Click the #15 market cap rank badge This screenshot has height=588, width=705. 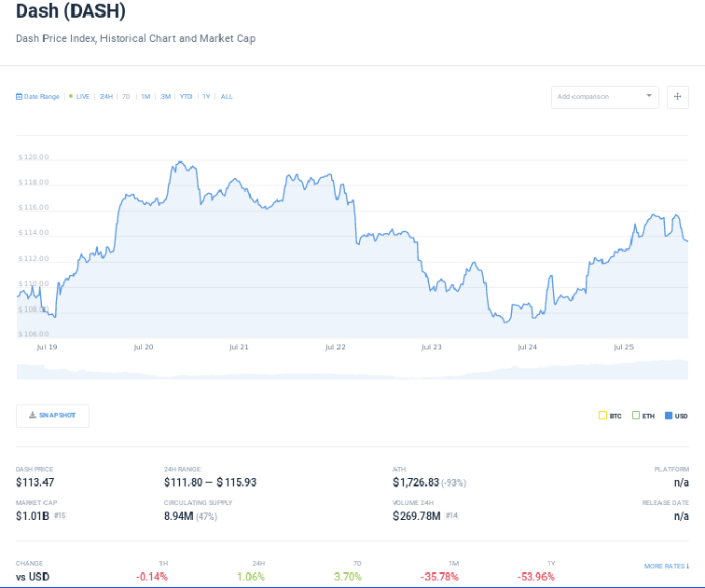[x=61, y=515]
